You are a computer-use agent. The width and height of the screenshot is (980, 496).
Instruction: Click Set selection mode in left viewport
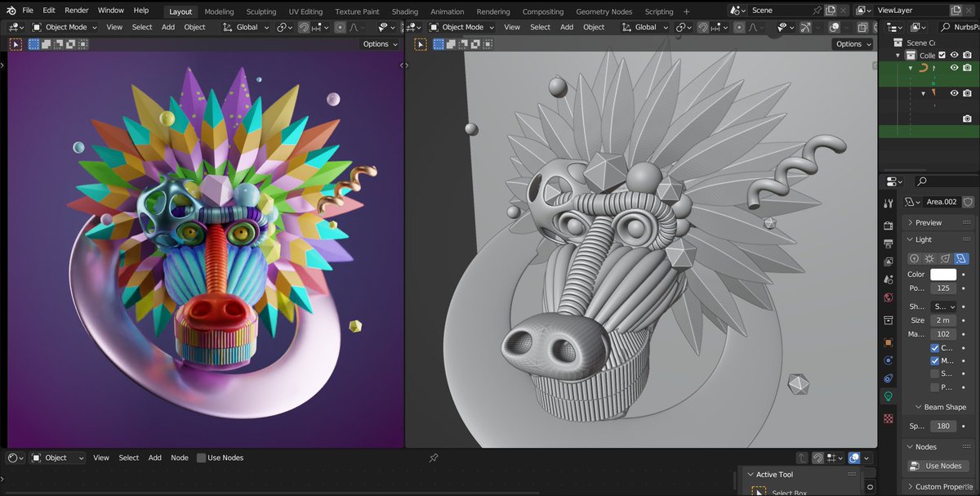point(33,44)
